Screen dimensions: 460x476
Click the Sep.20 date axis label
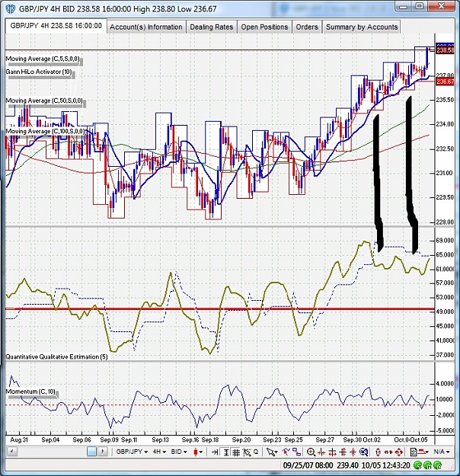click(x=241, y=439)
